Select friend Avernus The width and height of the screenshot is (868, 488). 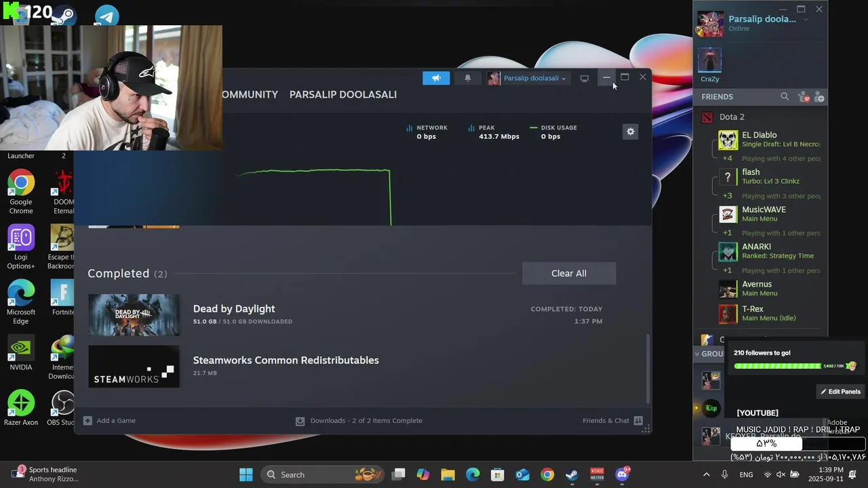click(770, 289)
